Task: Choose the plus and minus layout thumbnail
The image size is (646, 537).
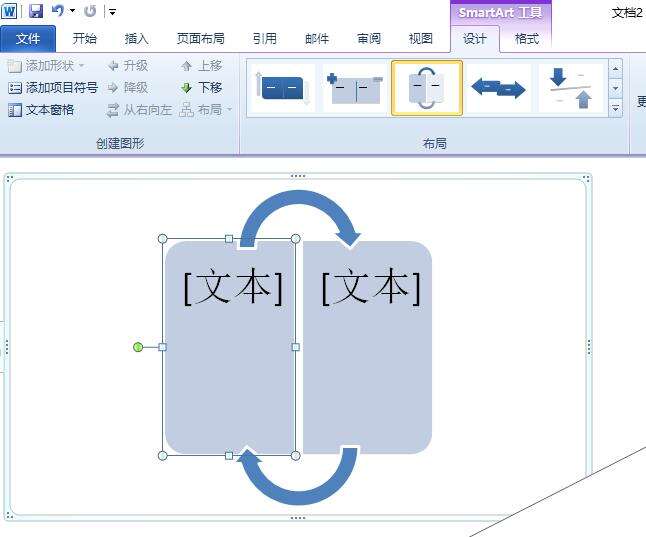Action: [354, 88]
